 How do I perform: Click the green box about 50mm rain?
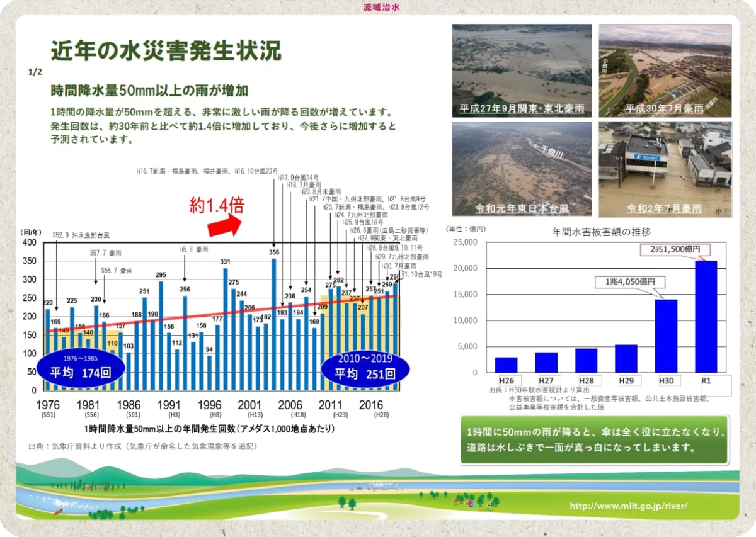(594, 439)
